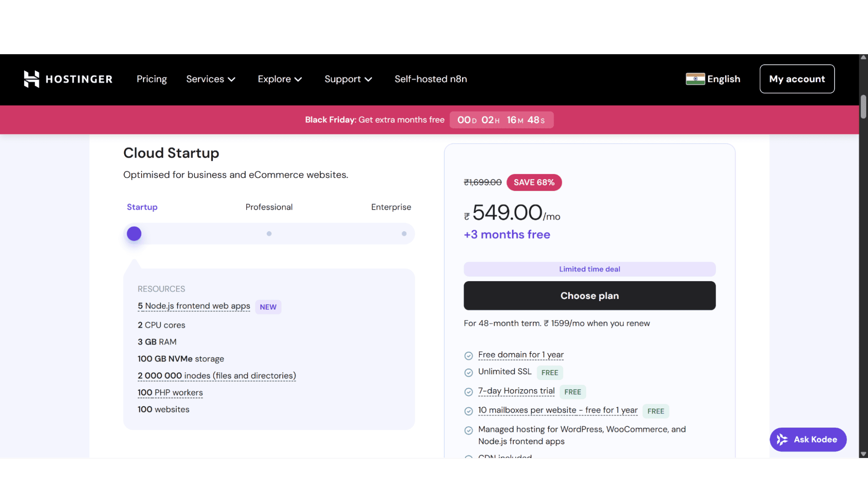Click the '100 GB NVMe storage' text
Screen dimensions: 868x488
click(181, 359)
